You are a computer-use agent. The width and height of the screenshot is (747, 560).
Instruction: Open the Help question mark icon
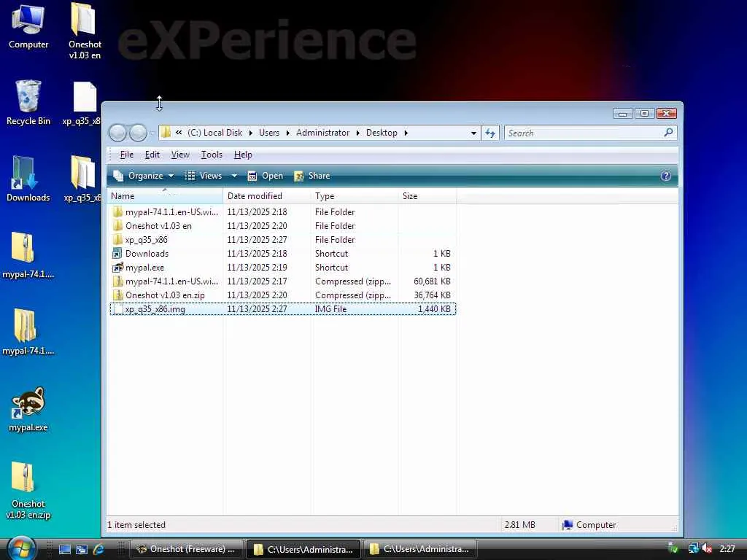(x=665, y=176)
